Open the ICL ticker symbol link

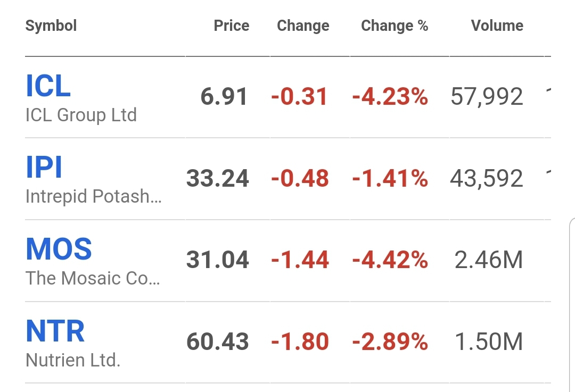pos(48,87)
